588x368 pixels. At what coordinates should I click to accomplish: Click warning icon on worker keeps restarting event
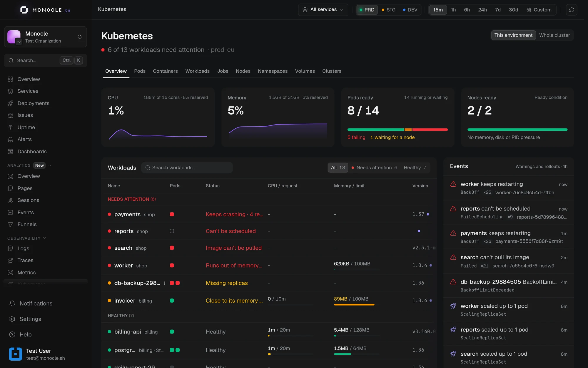(x=453, y=184)
